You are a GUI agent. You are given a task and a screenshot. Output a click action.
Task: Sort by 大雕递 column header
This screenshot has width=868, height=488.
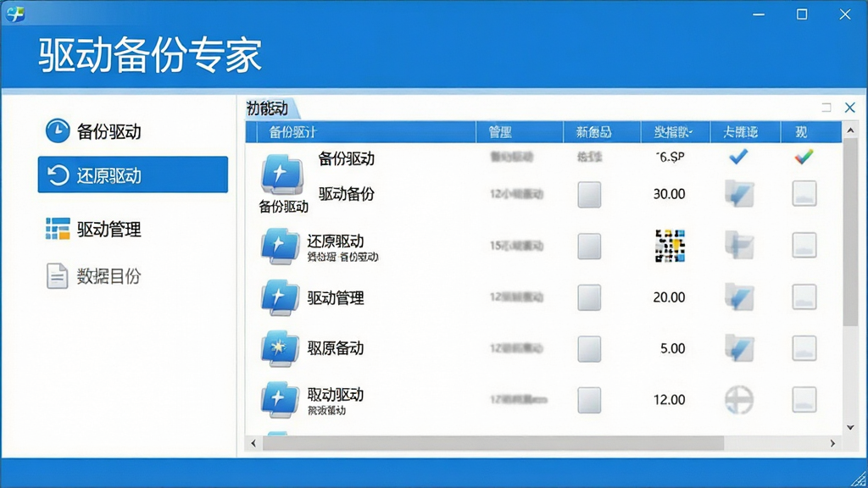pos(745,132)
